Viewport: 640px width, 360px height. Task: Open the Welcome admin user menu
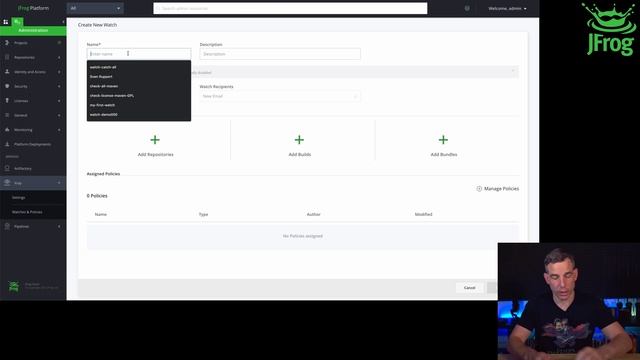pos(507,8)
